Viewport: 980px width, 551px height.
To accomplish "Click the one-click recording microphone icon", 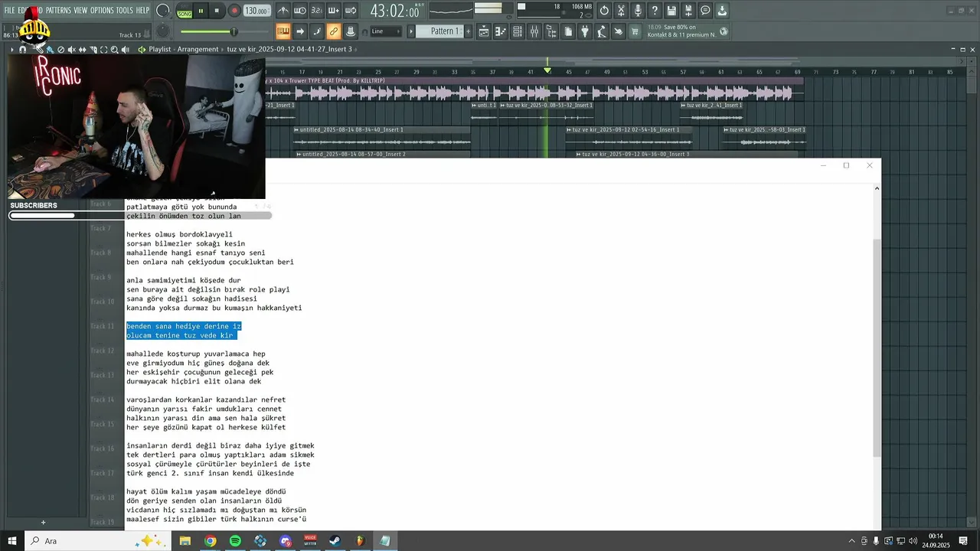I will [638, 11].
